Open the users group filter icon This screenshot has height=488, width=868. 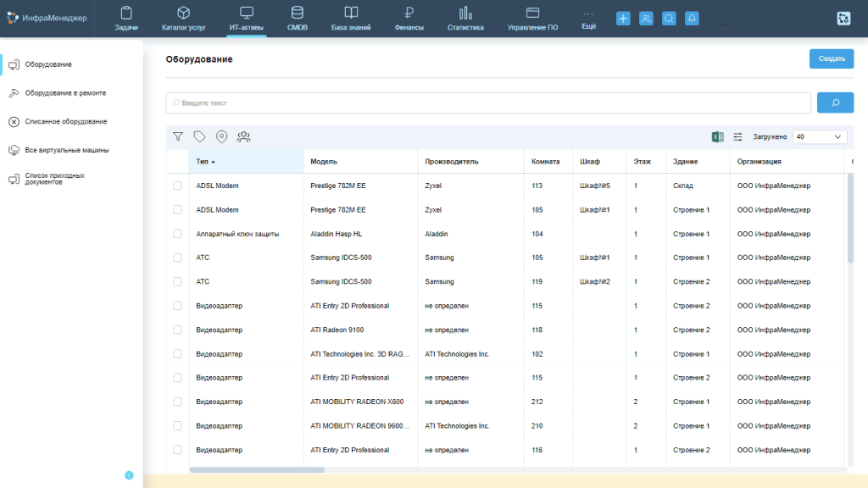point(243,136)
